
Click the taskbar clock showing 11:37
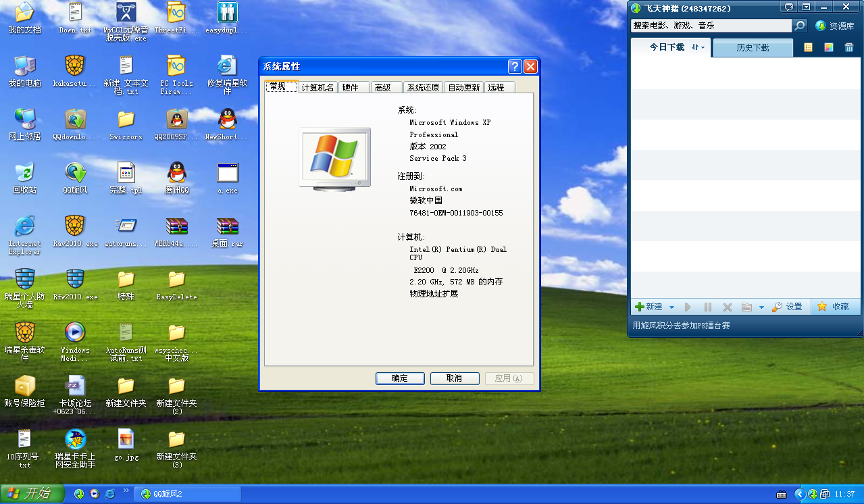point(845,495)
